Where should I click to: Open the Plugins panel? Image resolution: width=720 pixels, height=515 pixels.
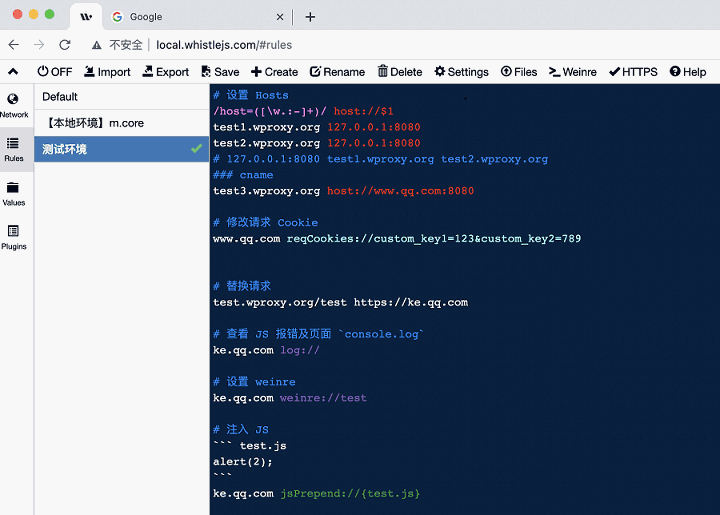point(14,237)
